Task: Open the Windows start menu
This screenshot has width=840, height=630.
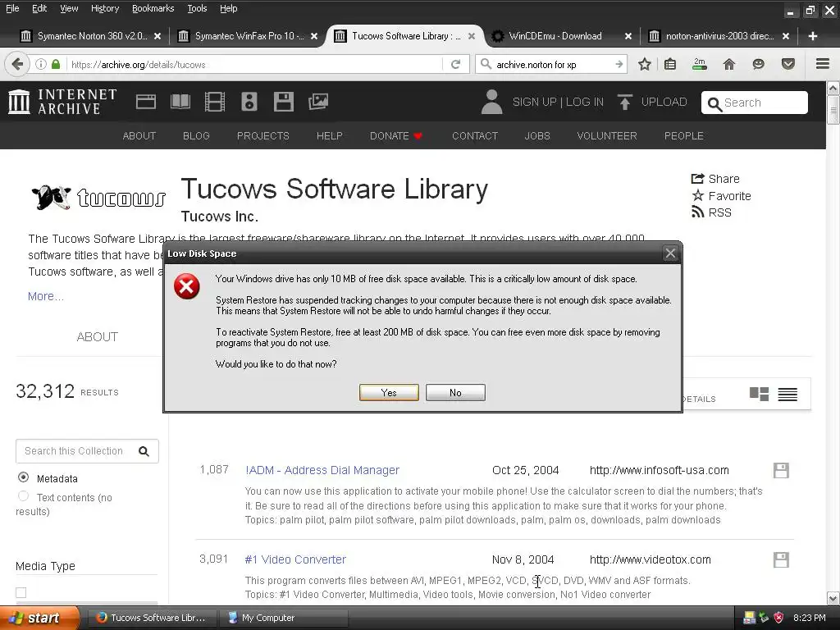Action: [39, 618]
